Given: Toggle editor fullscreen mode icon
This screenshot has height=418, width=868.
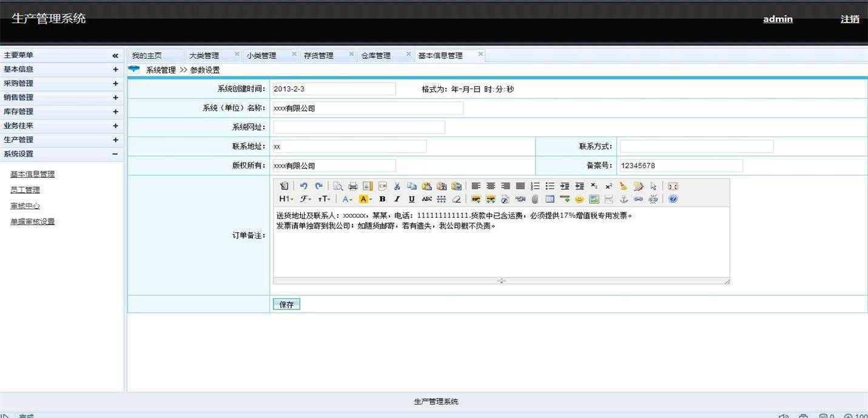Looking at the screenshot, I should coord(673,186).
